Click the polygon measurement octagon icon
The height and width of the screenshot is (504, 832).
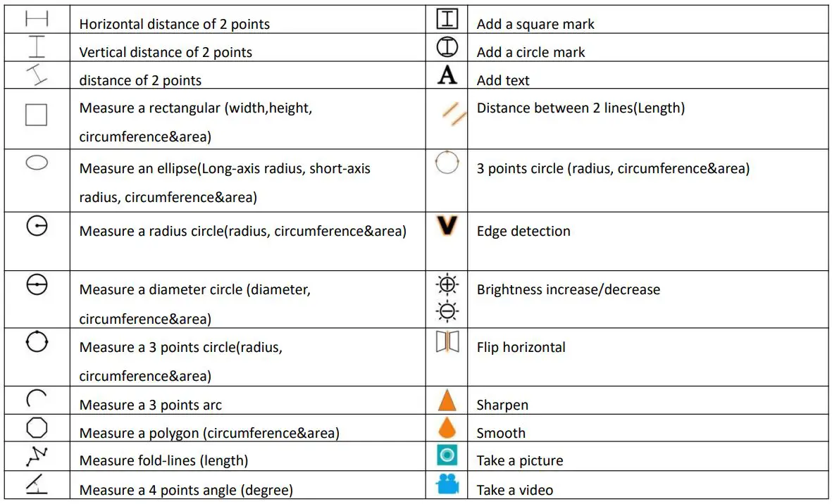click(x=37, y=428)
